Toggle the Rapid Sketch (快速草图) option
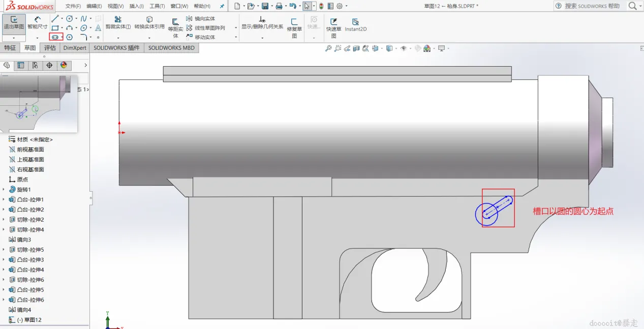 (333, 25)
